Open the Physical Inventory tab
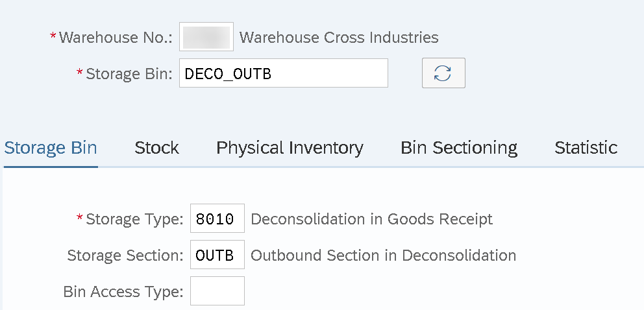The width and height of the screenshot is (644, 310). click(290, 148)
